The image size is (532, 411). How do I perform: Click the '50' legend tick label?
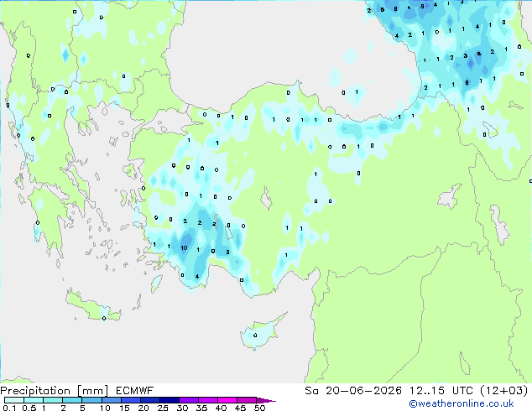[x=260, y=408]
